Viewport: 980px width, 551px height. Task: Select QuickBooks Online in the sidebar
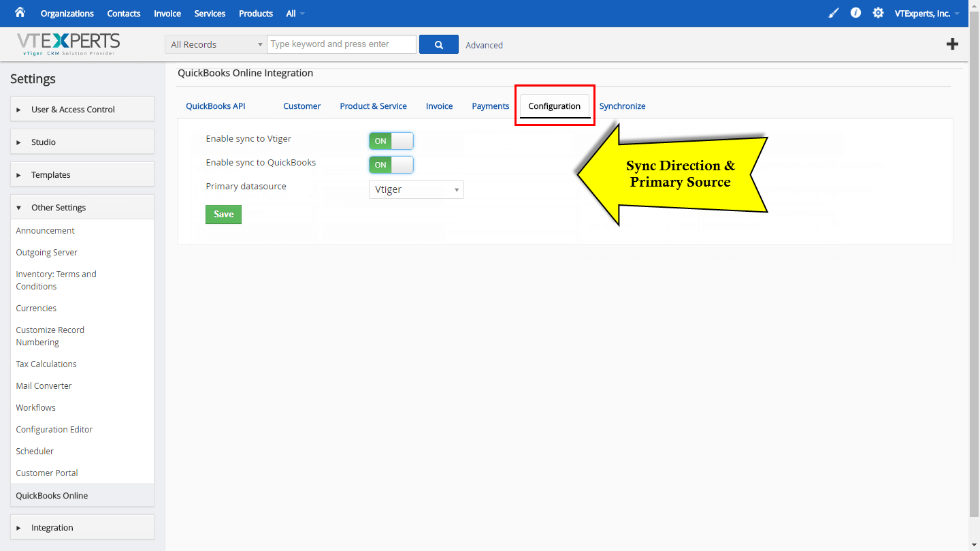[52, 495]
